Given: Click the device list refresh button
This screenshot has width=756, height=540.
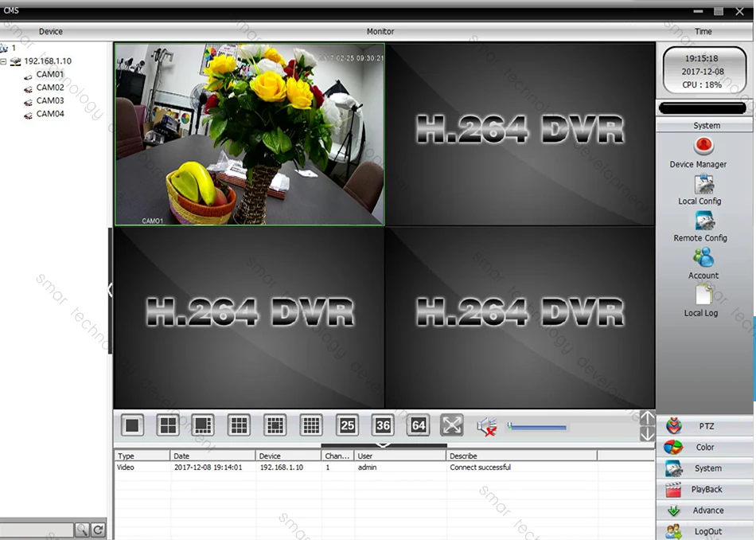Looking at the screenshot, I should (x=98, y=530).
